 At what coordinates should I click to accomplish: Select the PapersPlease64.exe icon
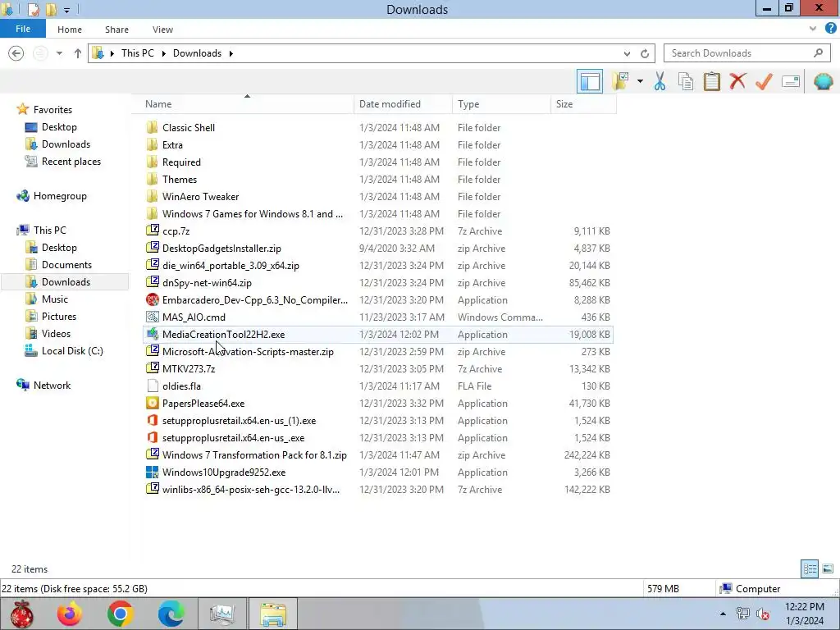[x=152, y=404]
